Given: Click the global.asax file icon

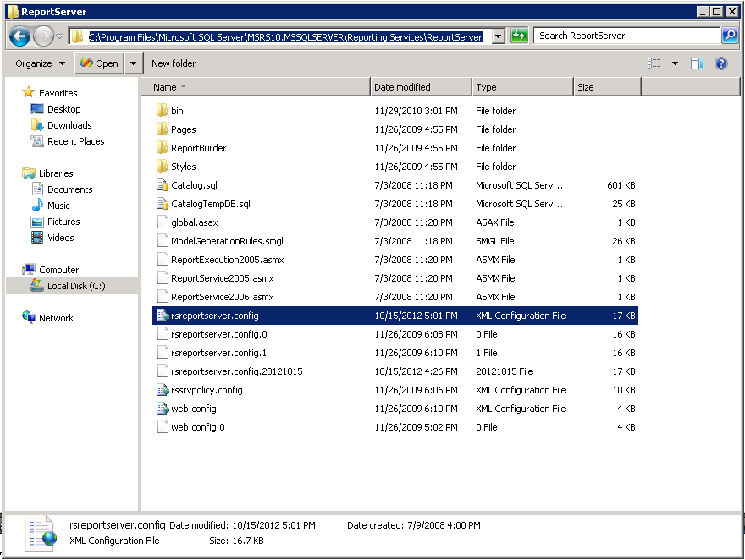Looking at the screenshot, I should point(162,222).
